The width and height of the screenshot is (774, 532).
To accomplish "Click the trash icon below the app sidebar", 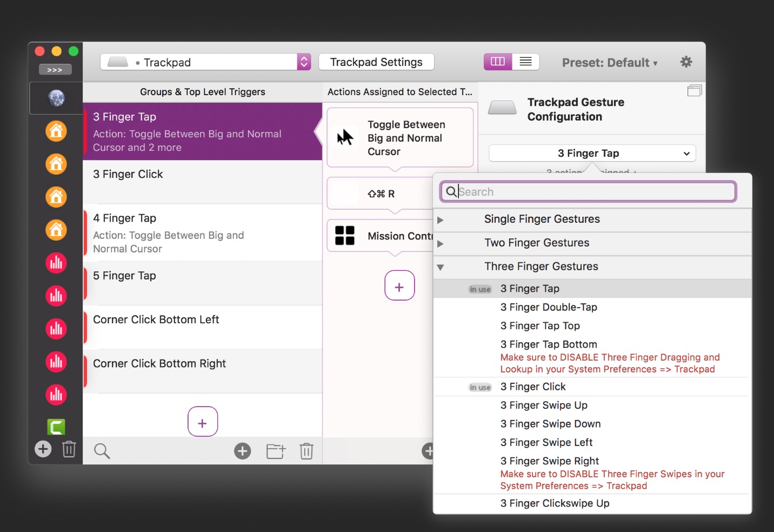I will [69, 449].
